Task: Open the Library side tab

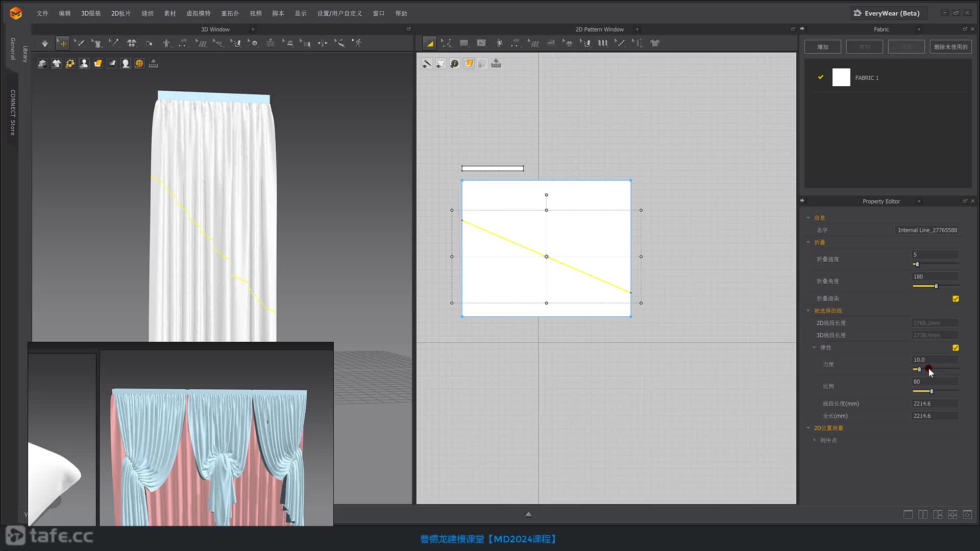Action: (x=25, y=54)
